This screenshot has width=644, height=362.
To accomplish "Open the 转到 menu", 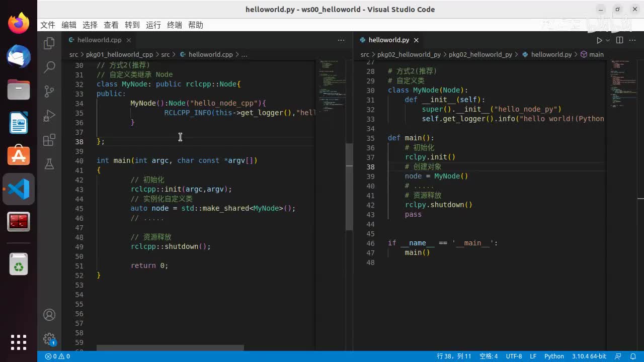I will point(132,25).
